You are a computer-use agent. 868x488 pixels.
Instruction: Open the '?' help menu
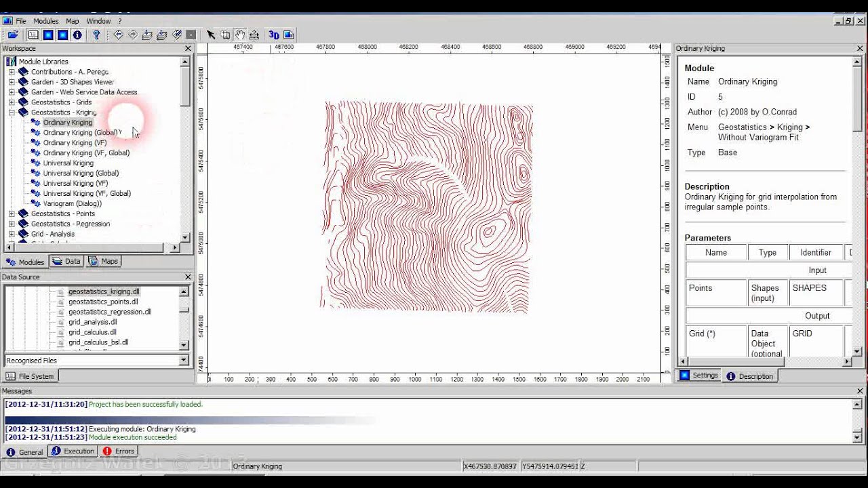coord(120,21)
